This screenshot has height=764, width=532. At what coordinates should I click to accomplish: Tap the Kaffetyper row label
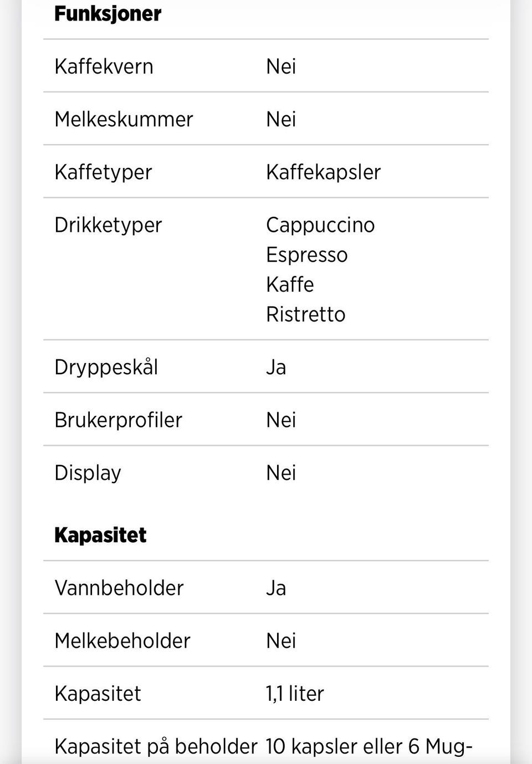coord(103,172)
